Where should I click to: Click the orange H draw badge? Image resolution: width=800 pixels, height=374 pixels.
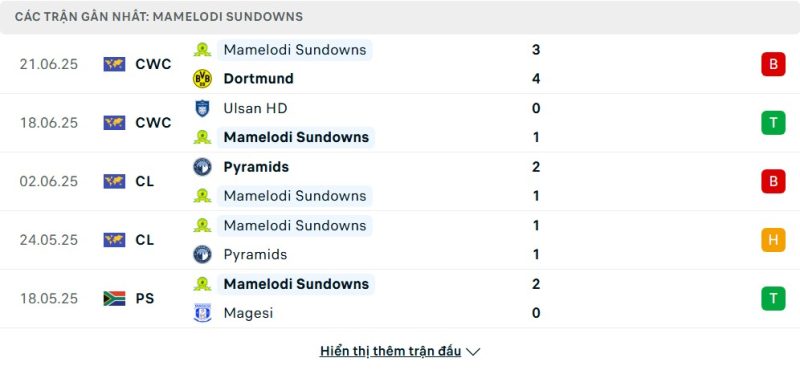[x=773, y=240]
